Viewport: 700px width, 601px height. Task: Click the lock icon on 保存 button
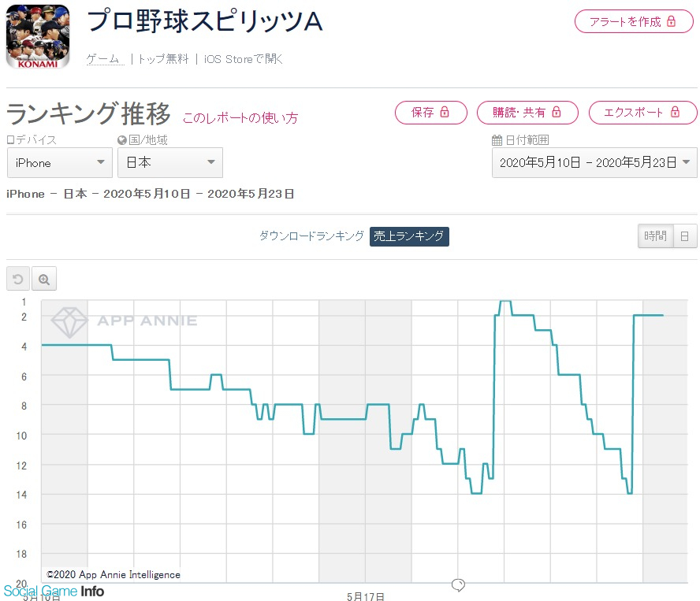coord(444,113)
